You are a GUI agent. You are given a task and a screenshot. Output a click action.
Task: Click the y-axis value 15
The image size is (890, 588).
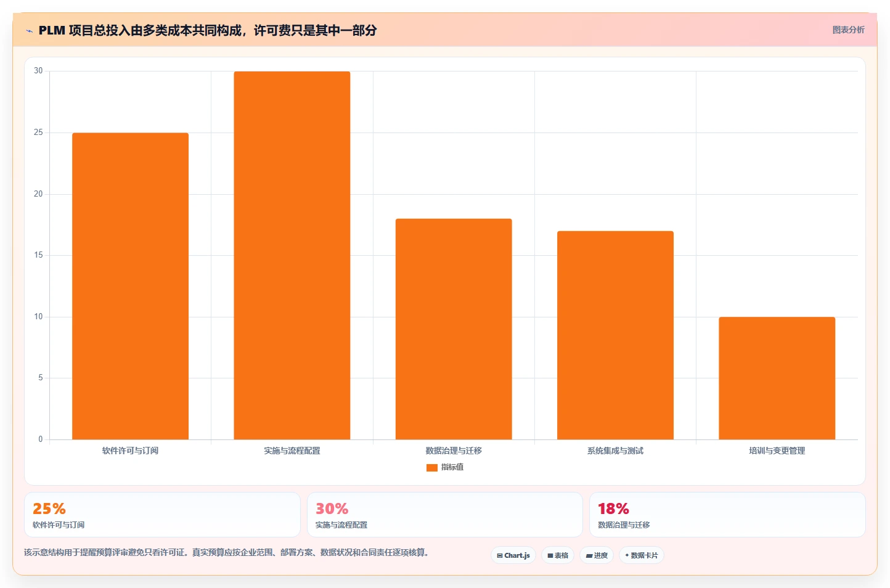pyautogui.click(x=38, y=255)
